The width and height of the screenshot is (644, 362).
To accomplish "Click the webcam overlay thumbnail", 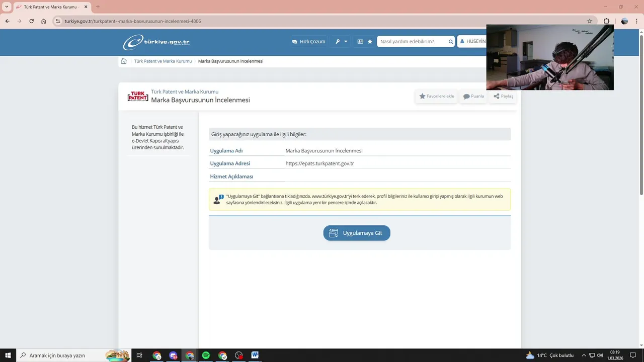I will pos(550,57).
